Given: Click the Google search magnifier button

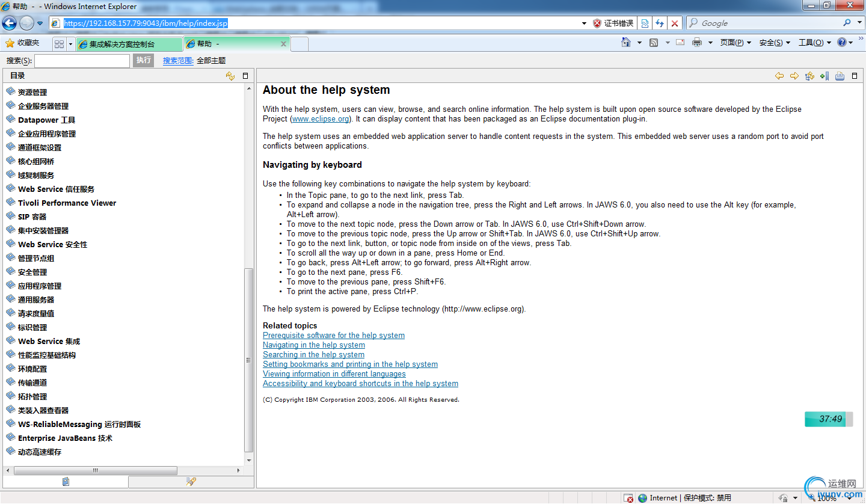Looking at the screenshot, I should pyautogui.click(x=847, y=23).
